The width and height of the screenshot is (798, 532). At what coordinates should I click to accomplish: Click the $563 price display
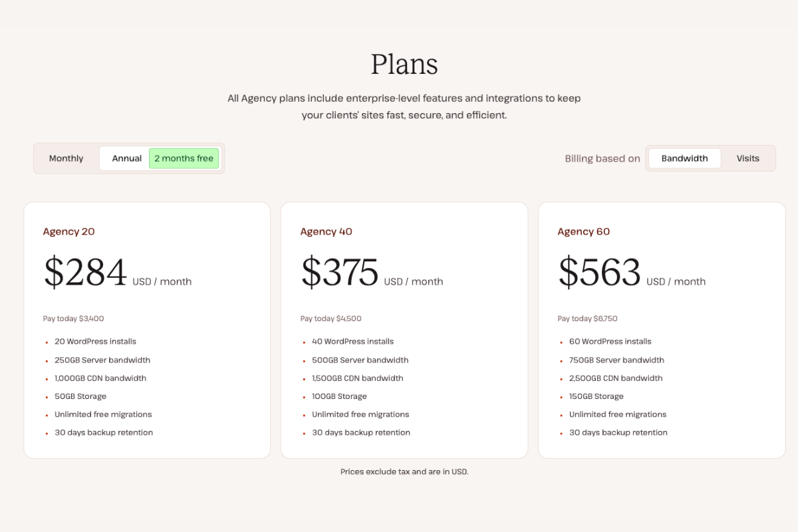pyautogui.click(x=600, y=273)
